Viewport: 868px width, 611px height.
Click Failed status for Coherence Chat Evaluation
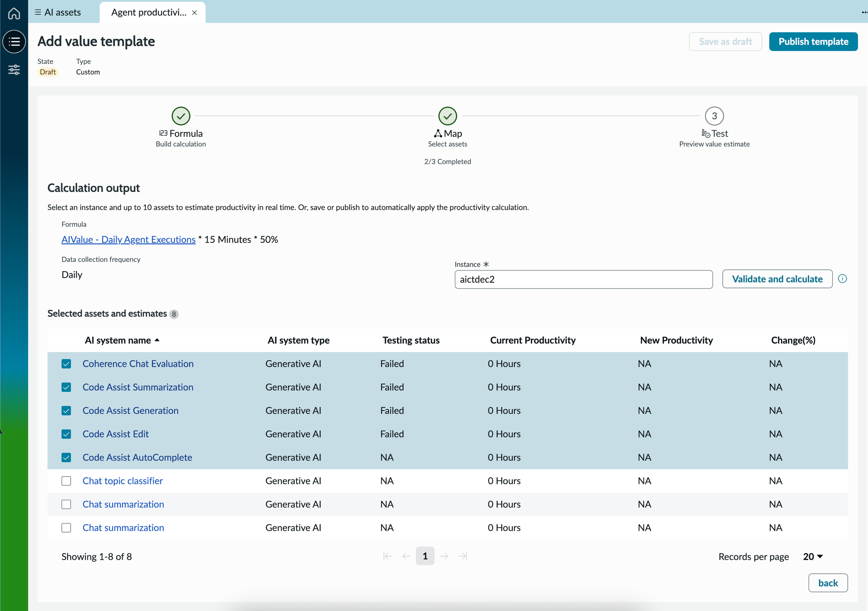[x=392, y=363]
